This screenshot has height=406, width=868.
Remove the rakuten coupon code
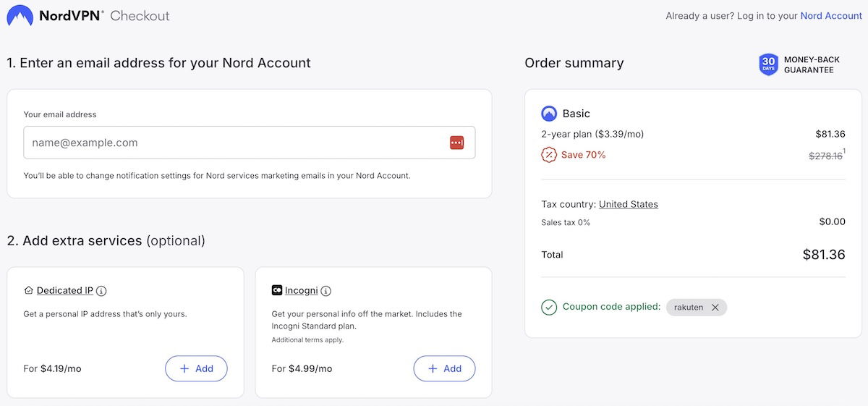[x=715, y=308]
